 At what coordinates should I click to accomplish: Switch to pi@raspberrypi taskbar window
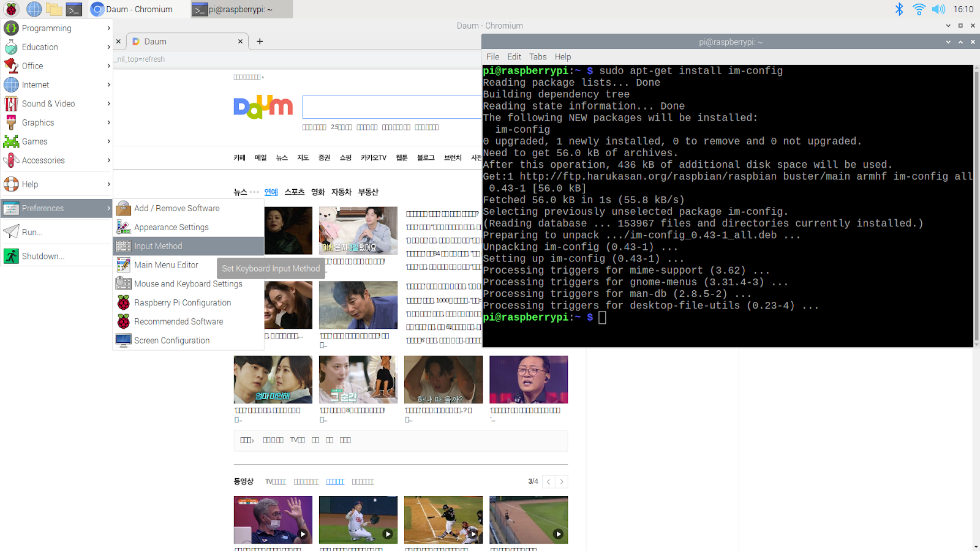coord(241,9)
